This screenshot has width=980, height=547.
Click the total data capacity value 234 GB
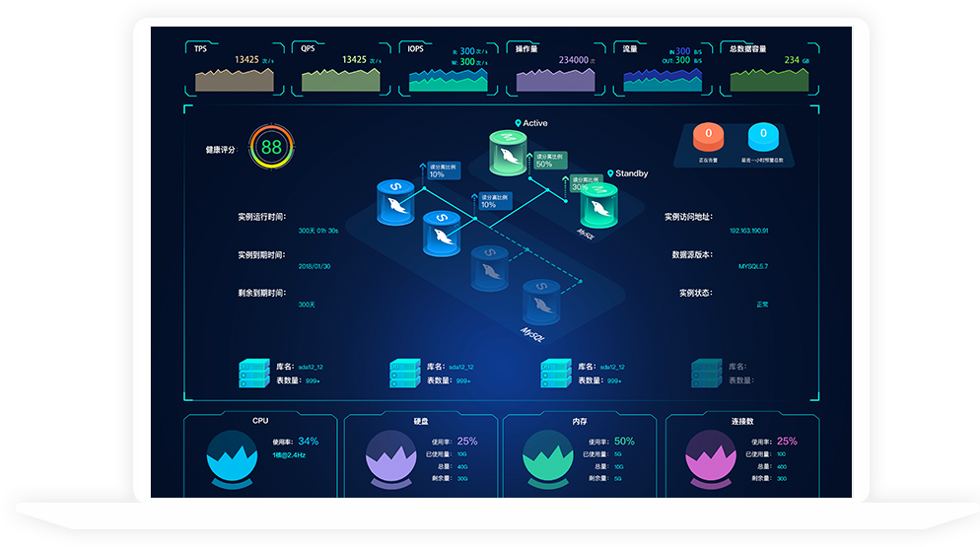(797, 60)
